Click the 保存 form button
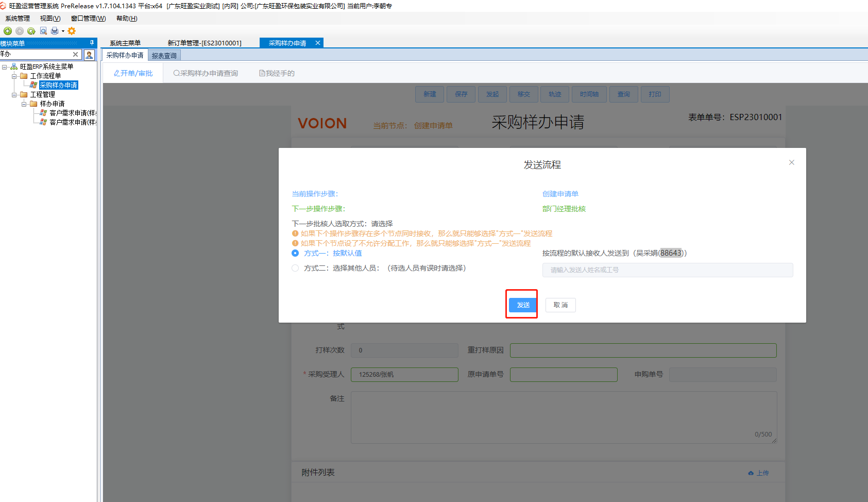 click(x=461, y=94)
